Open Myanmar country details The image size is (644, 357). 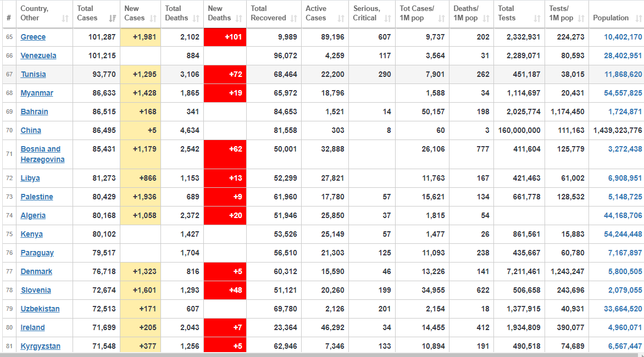[37, 93]
